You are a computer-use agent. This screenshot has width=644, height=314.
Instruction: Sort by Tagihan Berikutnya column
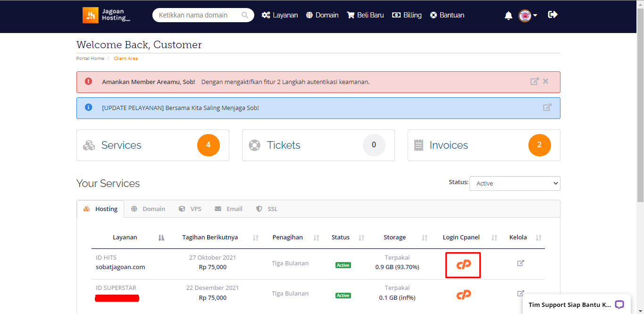click(256, 238)
